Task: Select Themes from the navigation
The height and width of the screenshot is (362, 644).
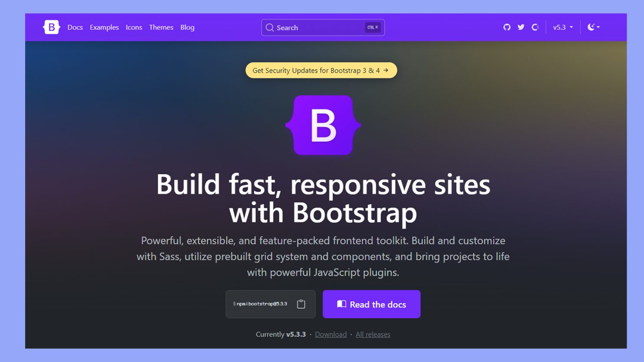Action: 161,27
